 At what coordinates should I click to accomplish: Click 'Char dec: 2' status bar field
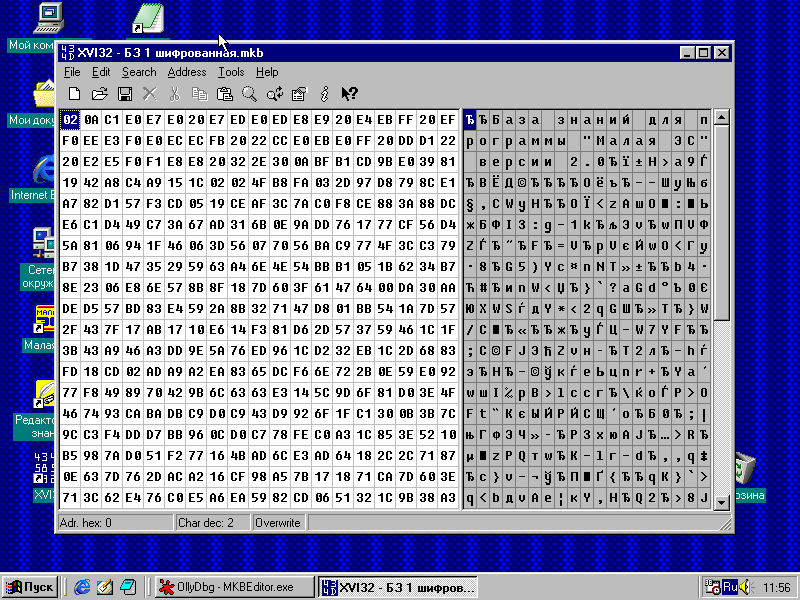coord(213,523)
